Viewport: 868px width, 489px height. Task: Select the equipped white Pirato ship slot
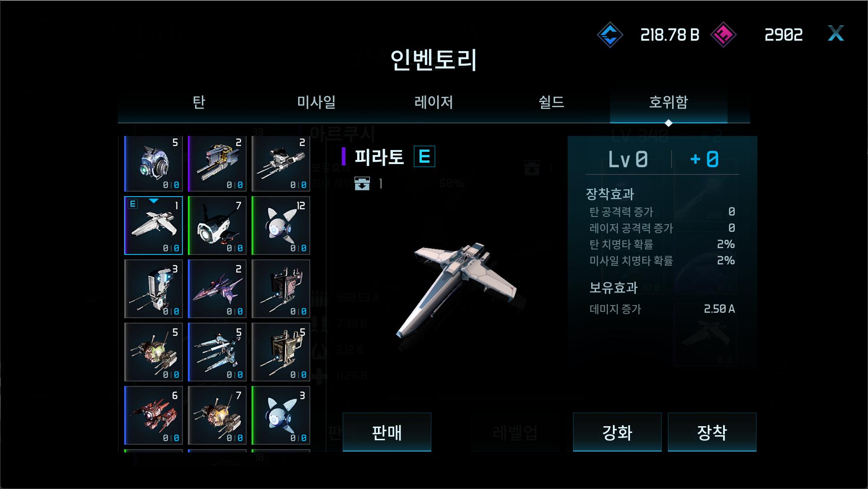[x=154, y=226]
